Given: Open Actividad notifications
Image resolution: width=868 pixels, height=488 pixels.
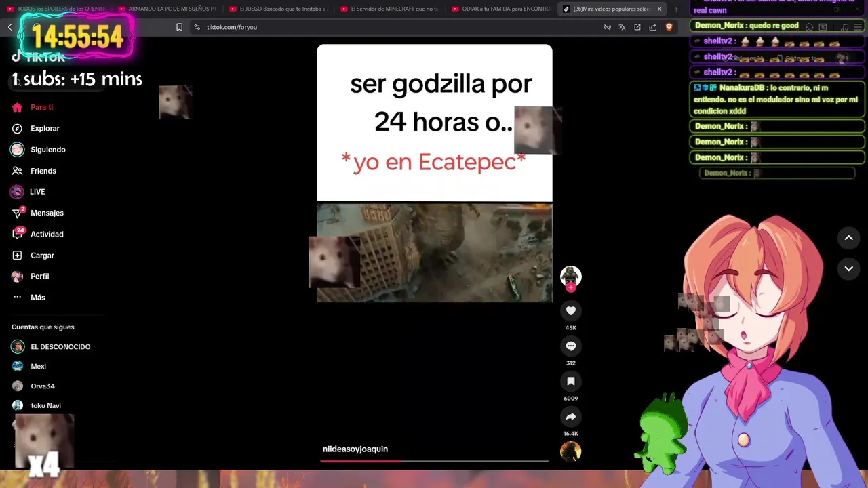Looking at the screenshot, I should pos(38,234).
